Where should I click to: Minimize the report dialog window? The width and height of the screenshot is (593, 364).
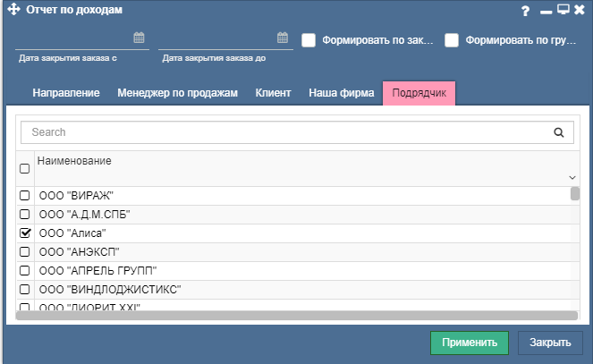tap(547, 11)
